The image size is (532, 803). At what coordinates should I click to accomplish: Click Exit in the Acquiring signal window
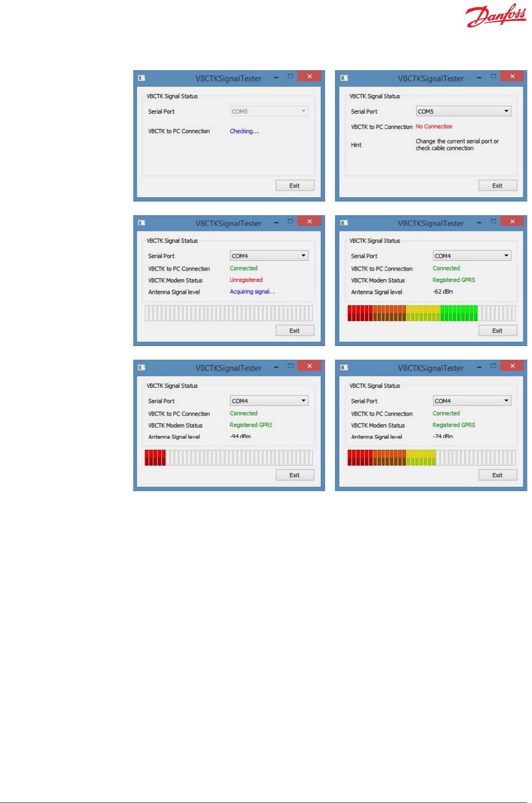(x=294, y=330)
